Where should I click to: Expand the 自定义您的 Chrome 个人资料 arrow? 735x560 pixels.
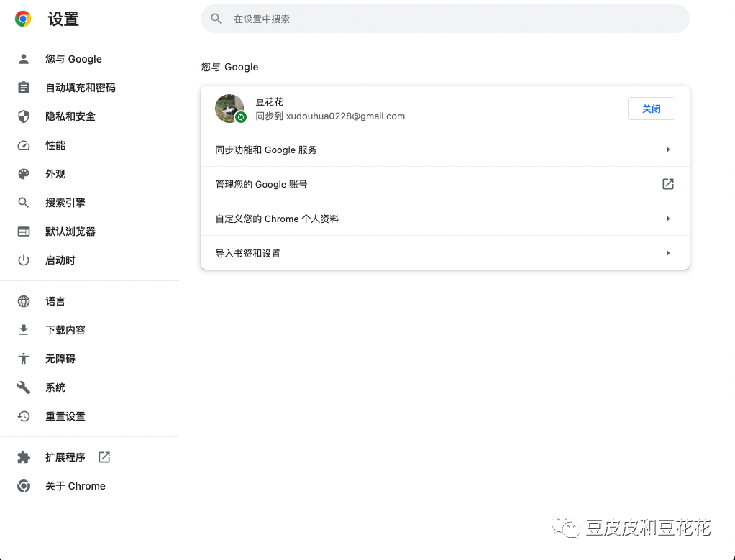point(668,219)
